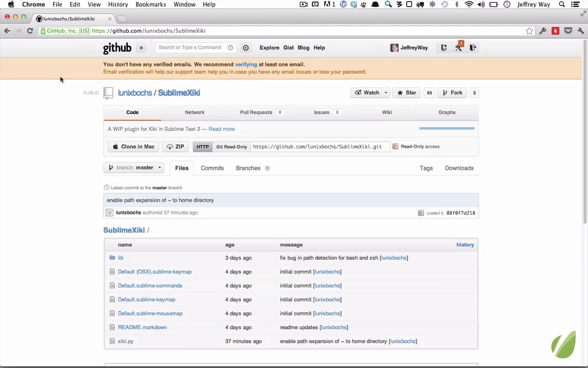
Task: Click the blue notification dot beside GitHub logo
Action: (x=141, y=48)
